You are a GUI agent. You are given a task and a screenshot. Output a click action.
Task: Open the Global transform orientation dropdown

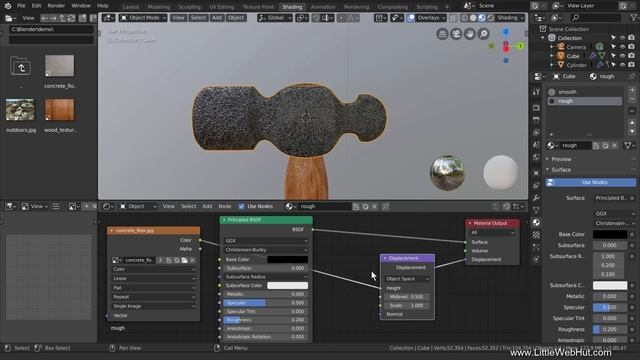[x=275, y=18]
